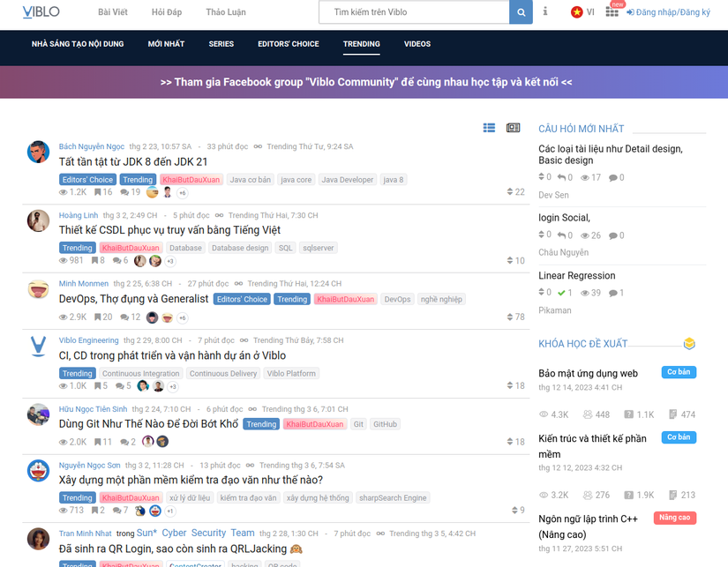Click the Database design tag
Image resolution: width=728 pixels, height=567 pixels.
pyautogui.click(x=240, y=248)
